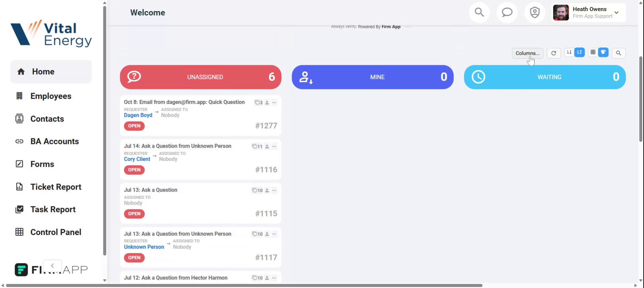Expand Heath Owens user menu
The image size is (644, 288).
616,13
